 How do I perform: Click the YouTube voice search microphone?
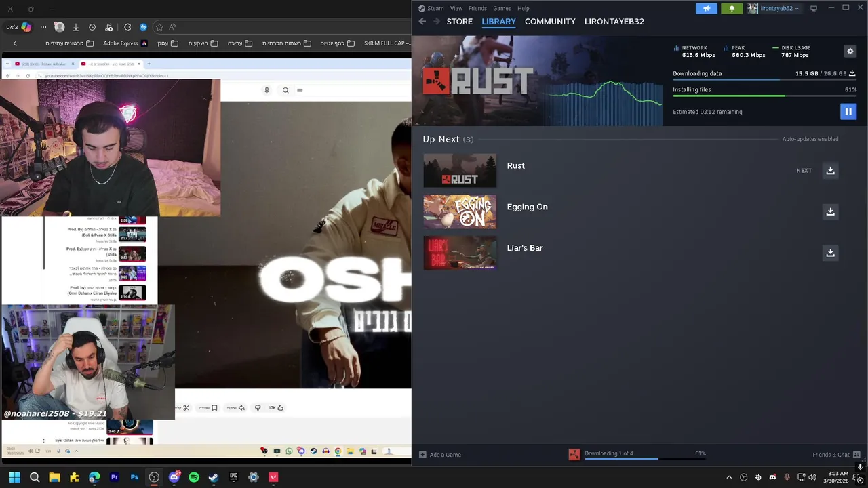(267, 90)
